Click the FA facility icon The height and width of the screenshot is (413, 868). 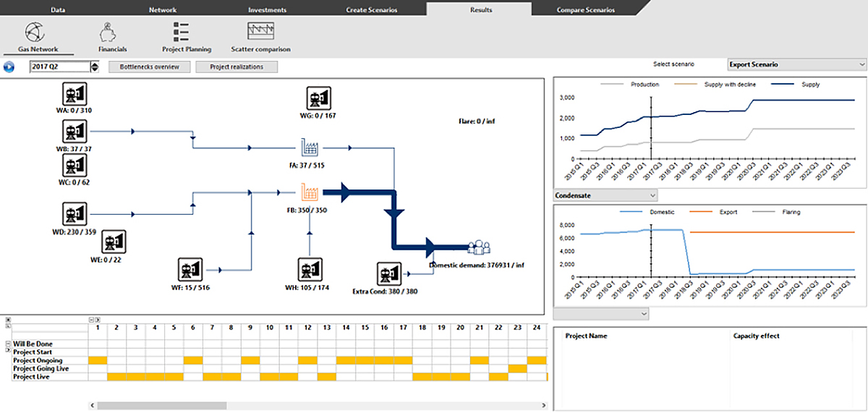(311, 148)
